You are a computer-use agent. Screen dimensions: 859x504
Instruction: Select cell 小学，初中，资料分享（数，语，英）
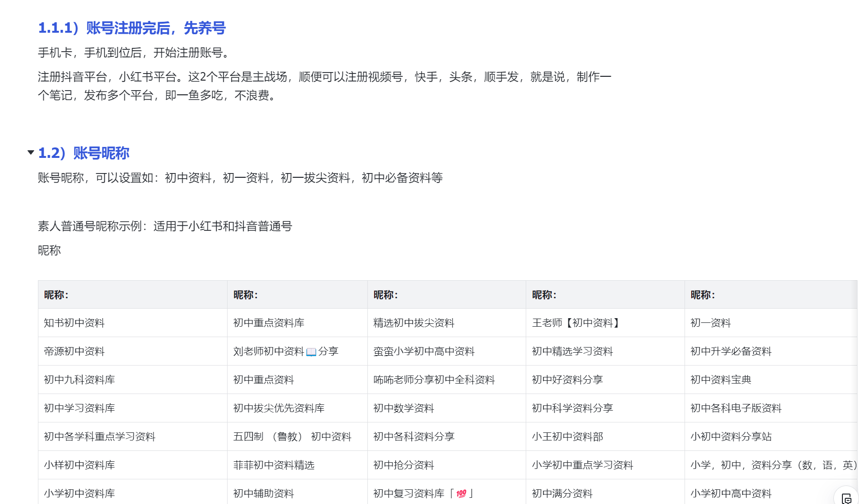pos(771,465)
